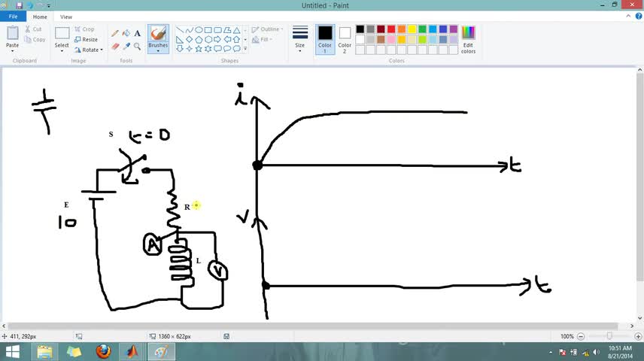Click the Crop button
Image resolution: width=644 pixels, height=361 pixels.
pyautogui.click(x=84, y=29)
